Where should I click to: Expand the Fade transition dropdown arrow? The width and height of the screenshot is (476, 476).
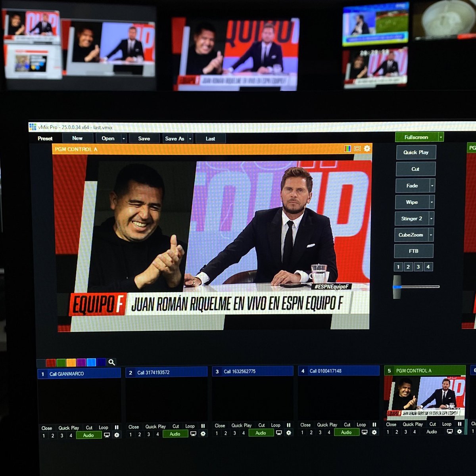[432, 186]
